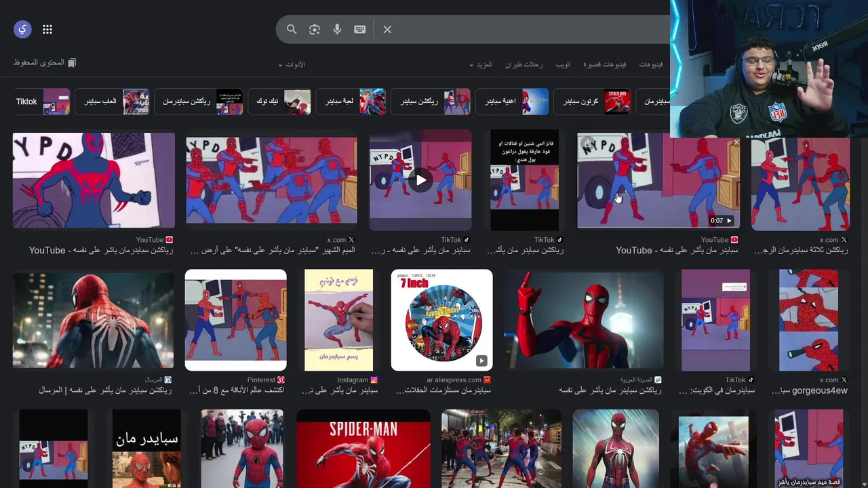Click the 0:07 video duration badge
The height and width of the screenshot is (488, 868).
722,220
